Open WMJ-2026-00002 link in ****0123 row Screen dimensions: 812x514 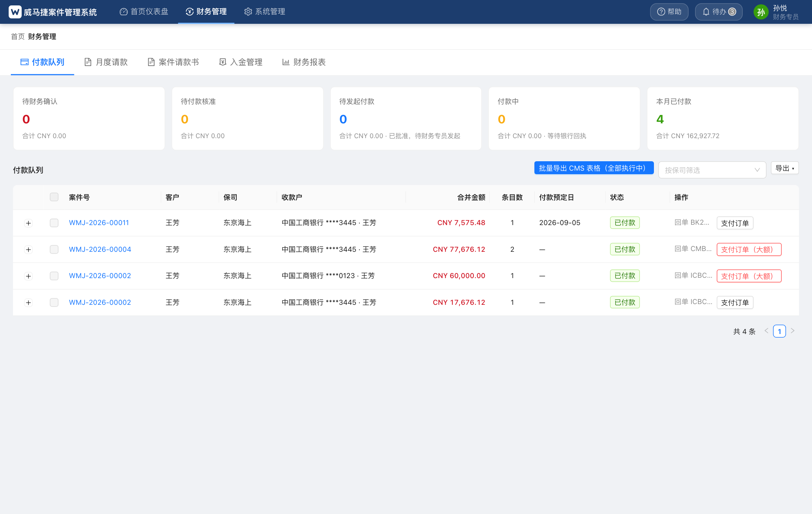click(x=100, y=276)
